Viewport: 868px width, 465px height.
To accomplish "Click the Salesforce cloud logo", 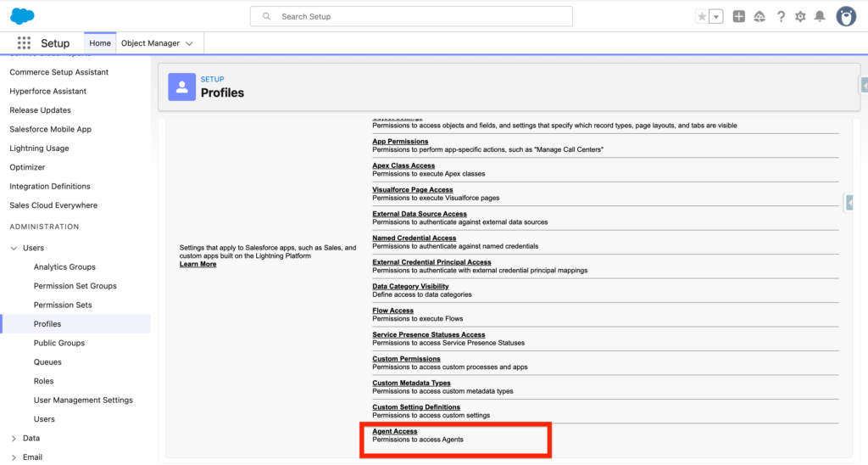I will [x=22, y=16].
